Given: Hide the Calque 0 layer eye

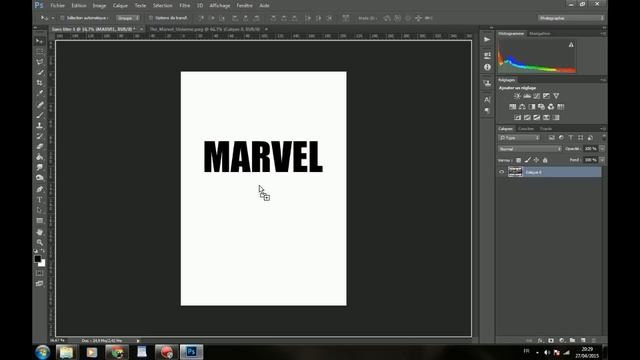Looking at the screenshot, I should tap(502, 172).
